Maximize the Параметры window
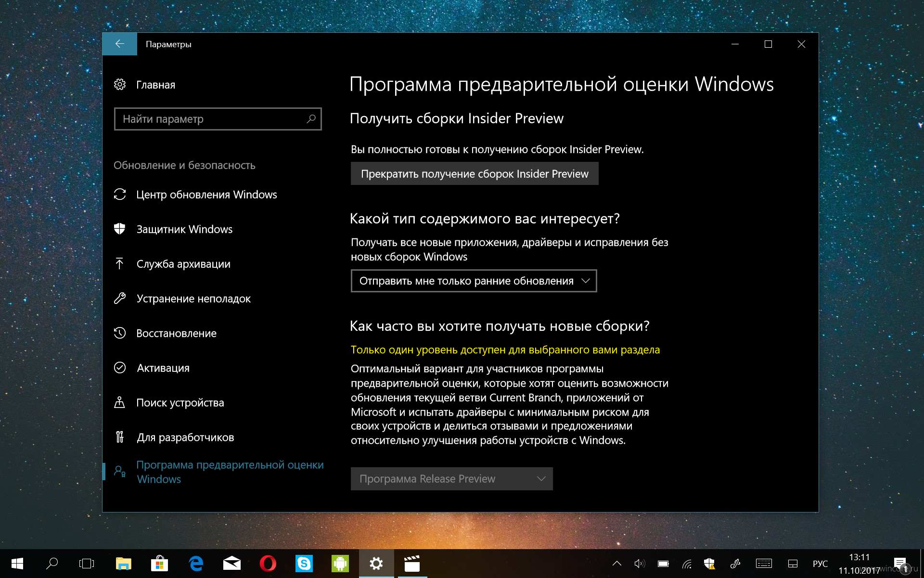The width and height of the screenshot is (924, 578). (768, 44)
